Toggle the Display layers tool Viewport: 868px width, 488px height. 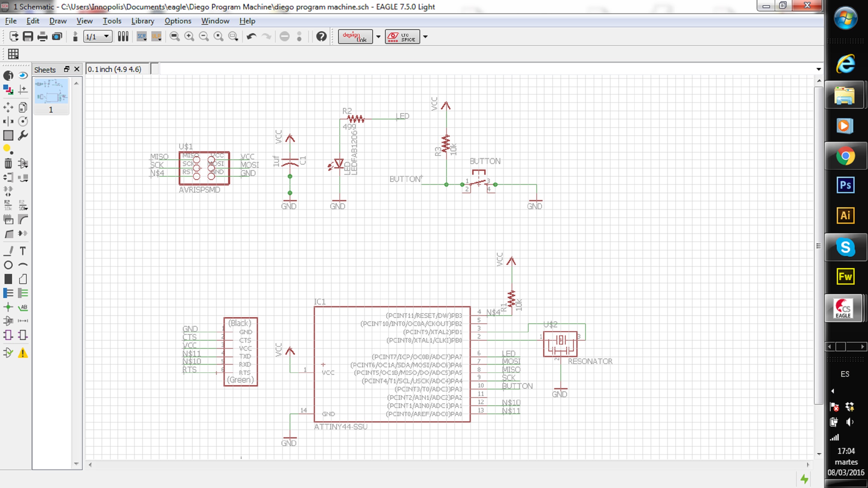(x=8, y=89)
